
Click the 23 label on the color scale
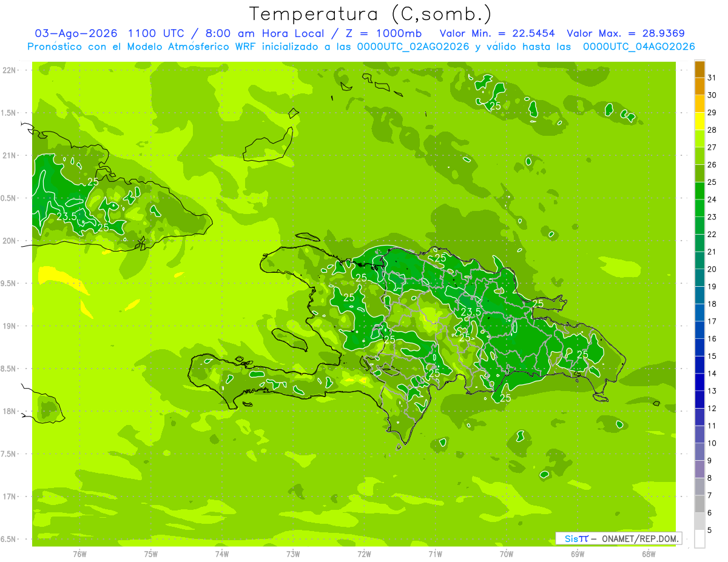712,217
